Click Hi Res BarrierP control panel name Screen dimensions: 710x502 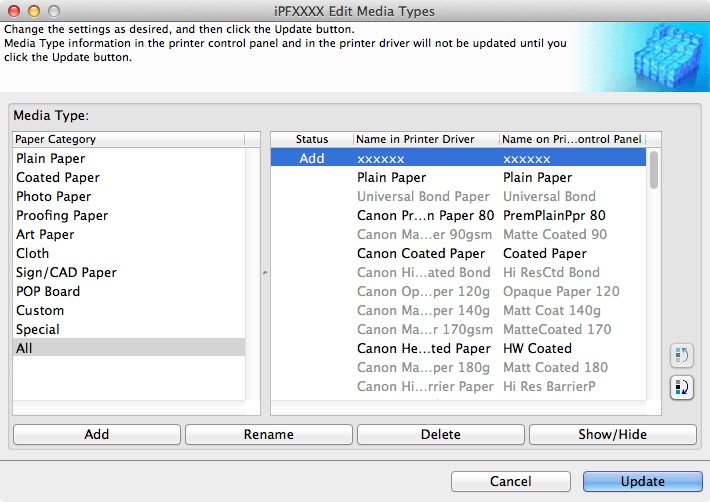point(549,387)
